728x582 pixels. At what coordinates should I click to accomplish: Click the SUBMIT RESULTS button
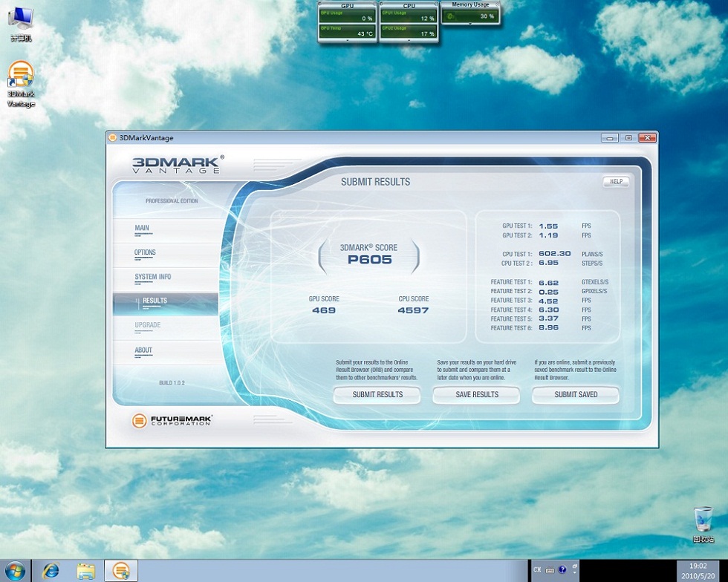pos(377,394)
